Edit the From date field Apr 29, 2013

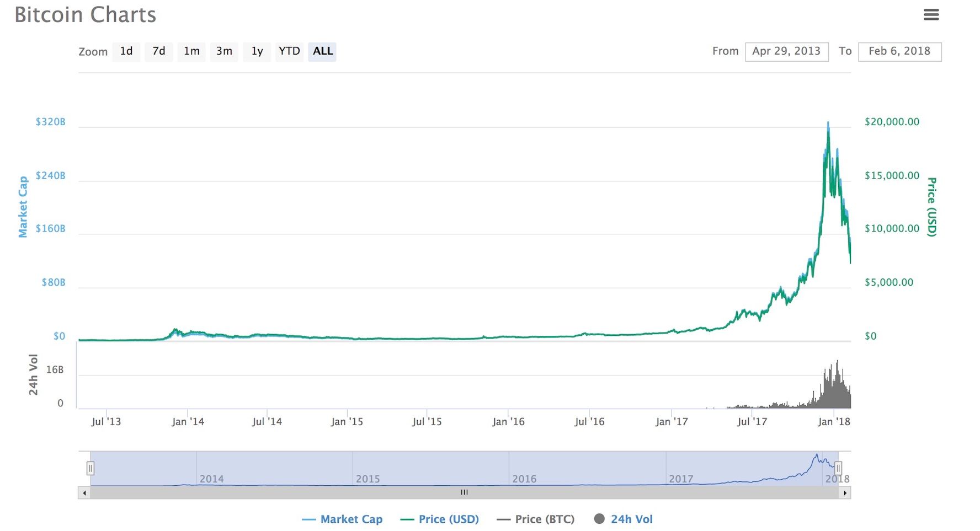coord(787,51)
